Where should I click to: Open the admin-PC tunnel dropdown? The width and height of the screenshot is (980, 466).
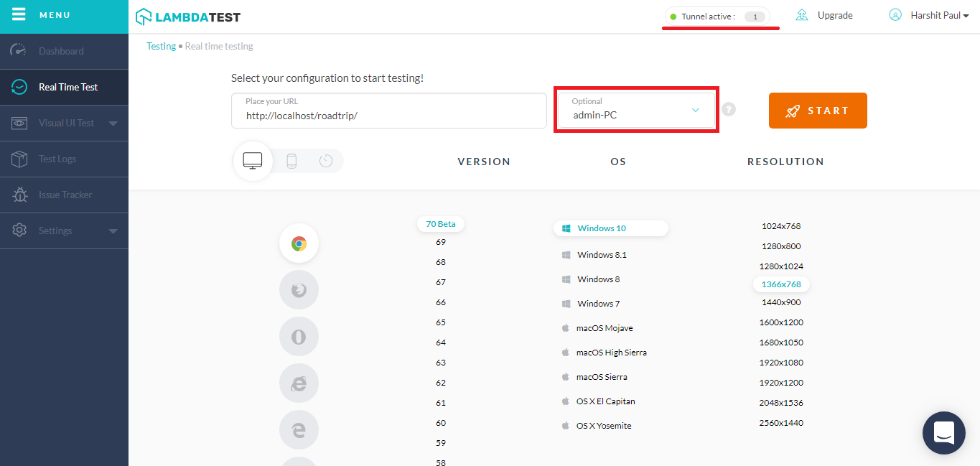636,111
